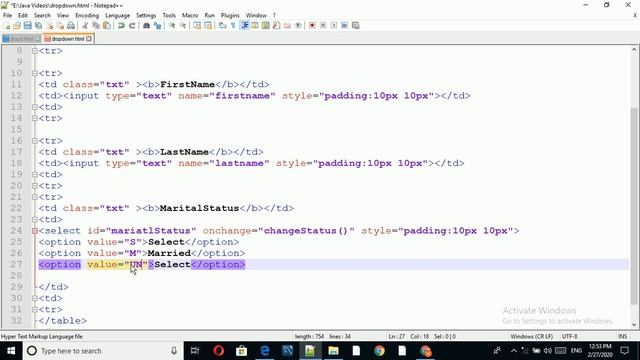Click the Type here to search box
The image size is (640, 360).
point(102,351)
